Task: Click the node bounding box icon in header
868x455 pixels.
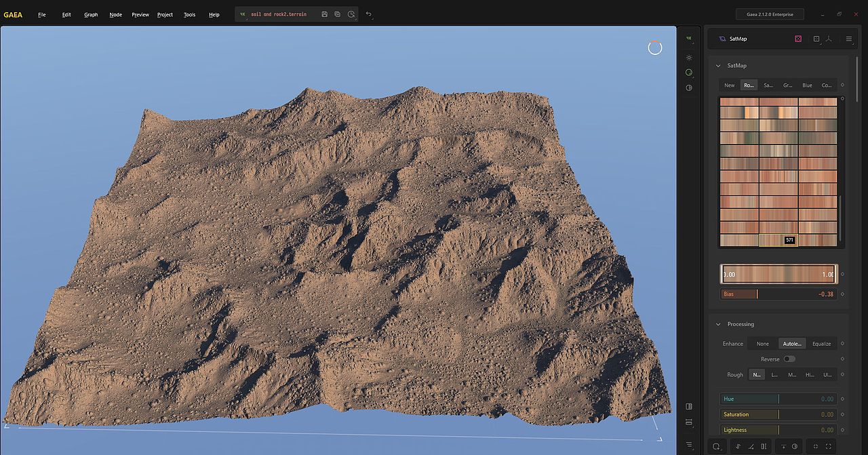Action: [x=816, y=39]
